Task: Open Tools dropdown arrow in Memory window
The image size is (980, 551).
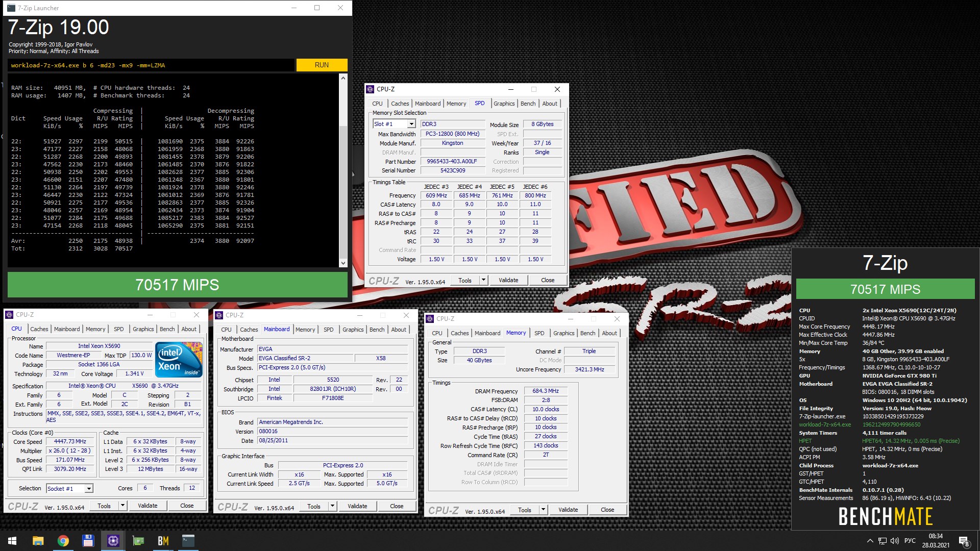Action: pyautogui.click(x=543, y=510)
